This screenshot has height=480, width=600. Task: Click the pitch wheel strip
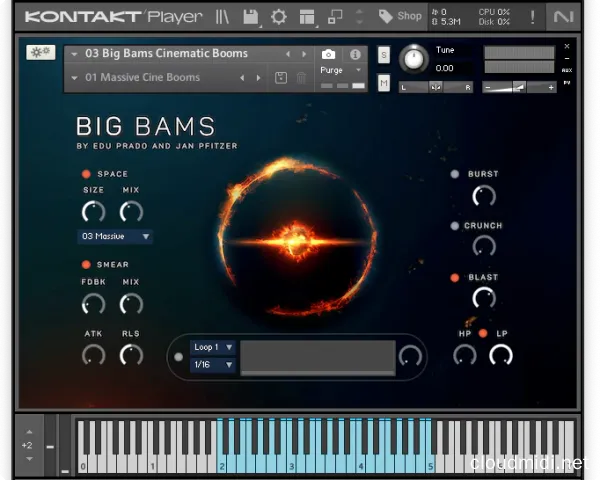tap(50, 445)
